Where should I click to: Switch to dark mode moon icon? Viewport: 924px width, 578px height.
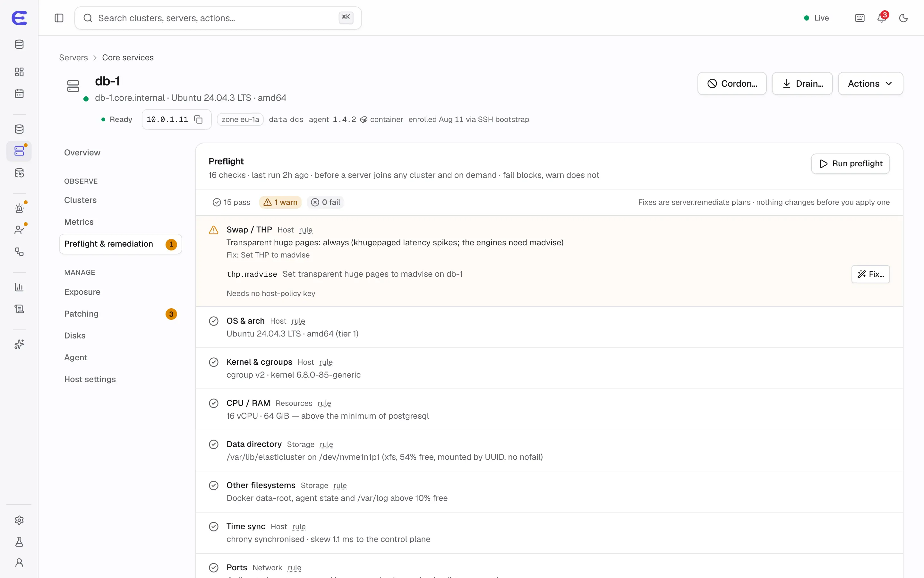pos(903,18)
